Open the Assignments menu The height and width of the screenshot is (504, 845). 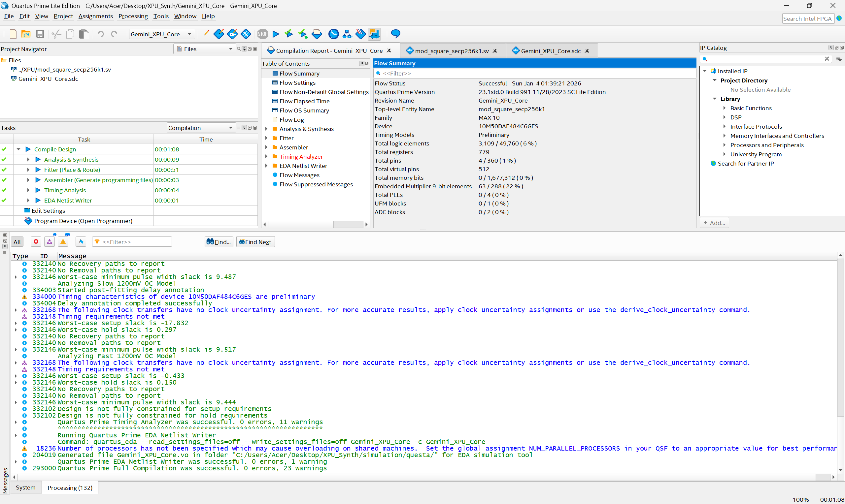(95, 16)
